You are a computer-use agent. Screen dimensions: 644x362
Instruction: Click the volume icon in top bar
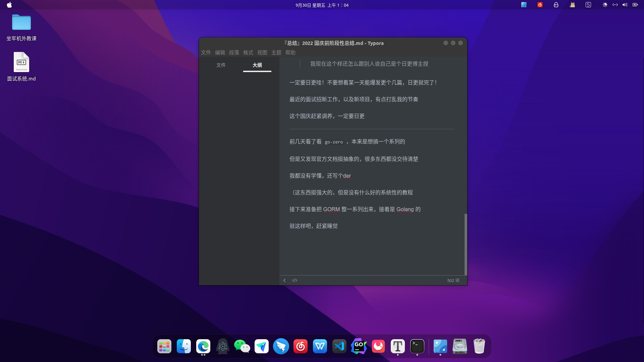(x=625, y=5)
